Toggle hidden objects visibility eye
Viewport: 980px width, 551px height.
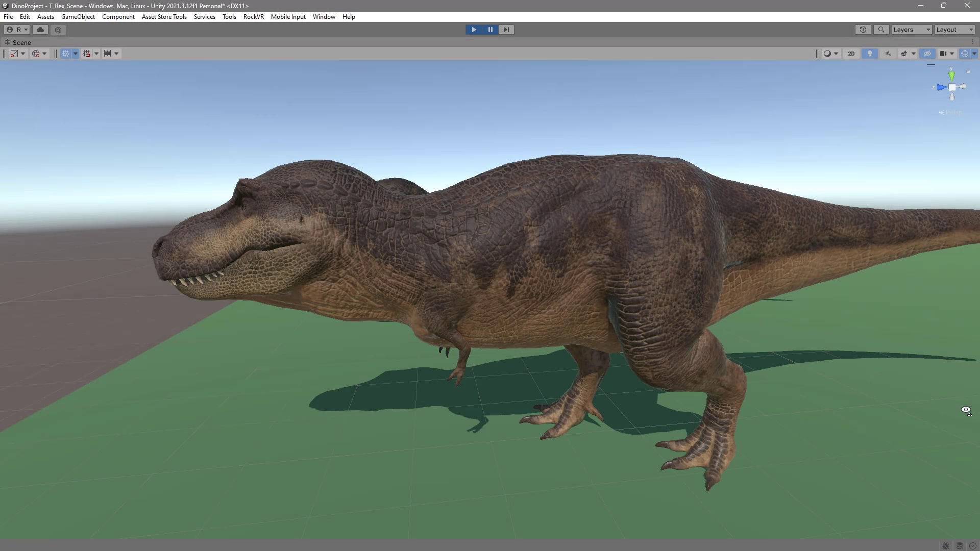click(x=927, y=54)
